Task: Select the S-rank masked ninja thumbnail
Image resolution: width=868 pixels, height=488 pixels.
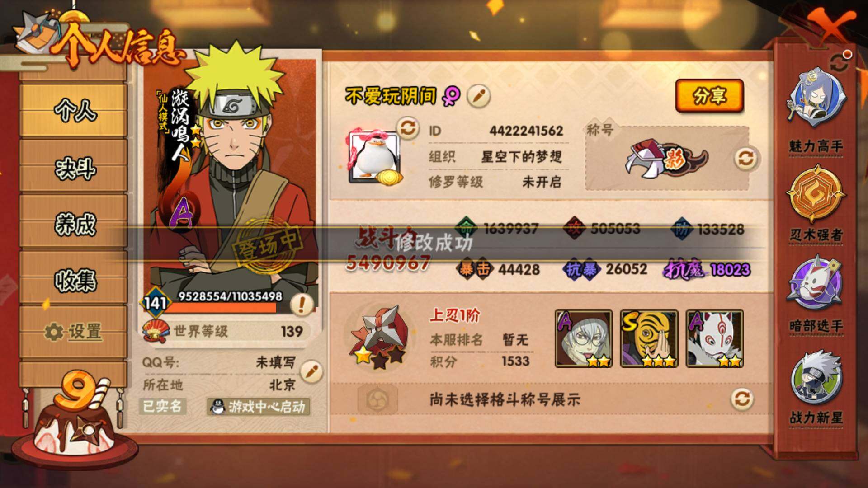Action: pyautogui.click(x=649, y=338)
